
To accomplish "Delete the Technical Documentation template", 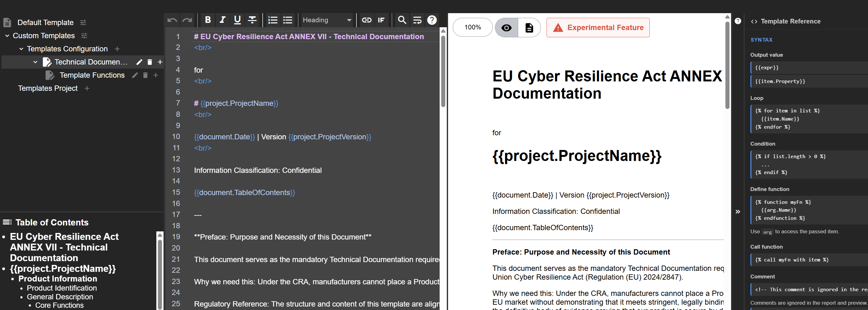I will pos(149,62).
